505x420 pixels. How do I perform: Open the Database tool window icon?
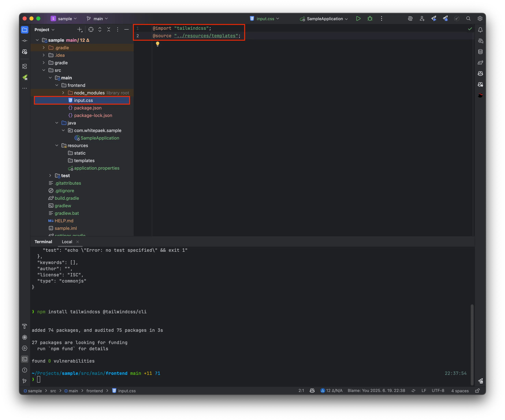pyautogui.click(x=480, y=52)
